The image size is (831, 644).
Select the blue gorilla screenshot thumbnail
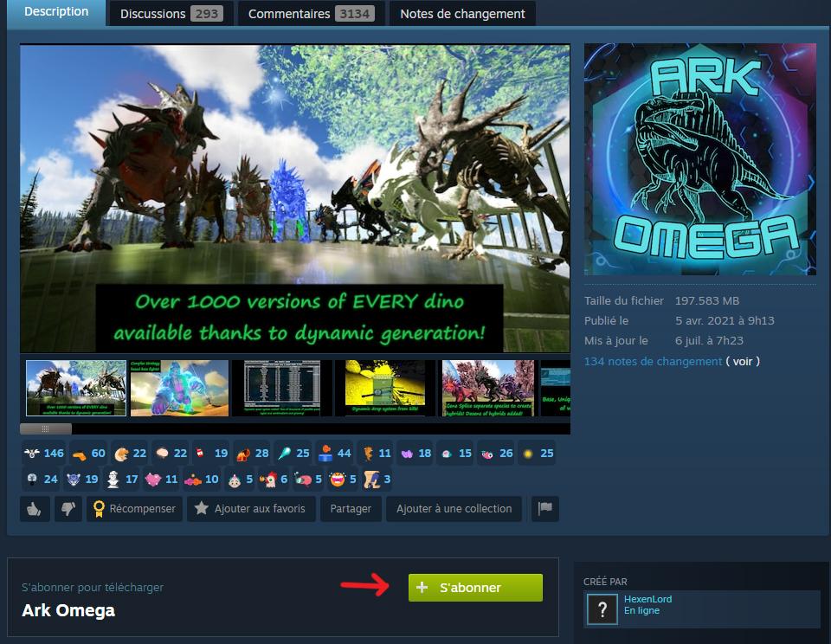click(x=180, y=388)
